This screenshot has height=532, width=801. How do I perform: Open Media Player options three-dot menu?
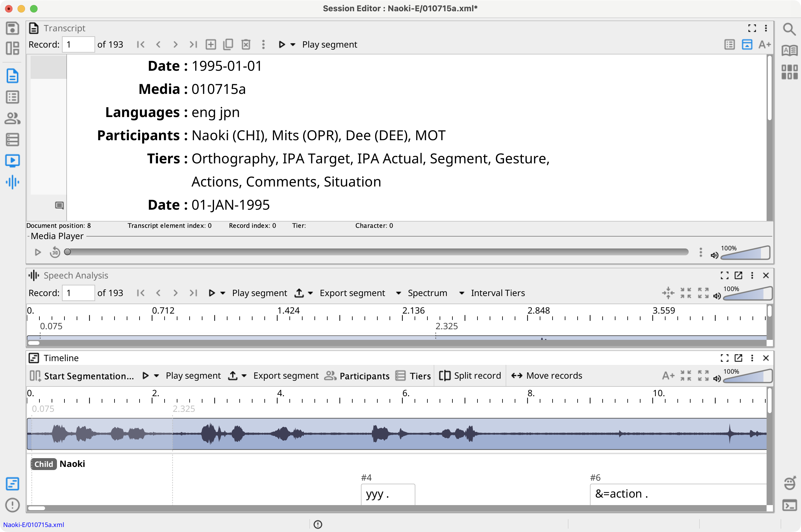tap(701, 252)
